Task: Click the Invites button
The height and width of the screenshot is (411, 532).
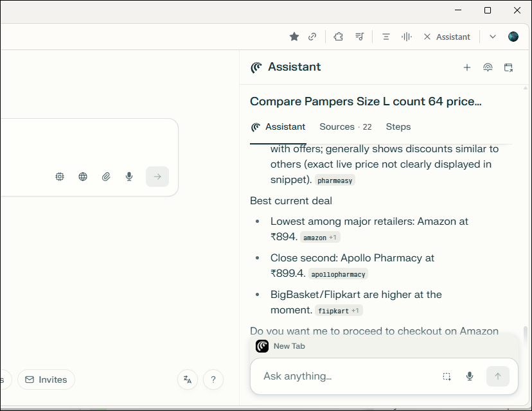Action: [46, 380]
